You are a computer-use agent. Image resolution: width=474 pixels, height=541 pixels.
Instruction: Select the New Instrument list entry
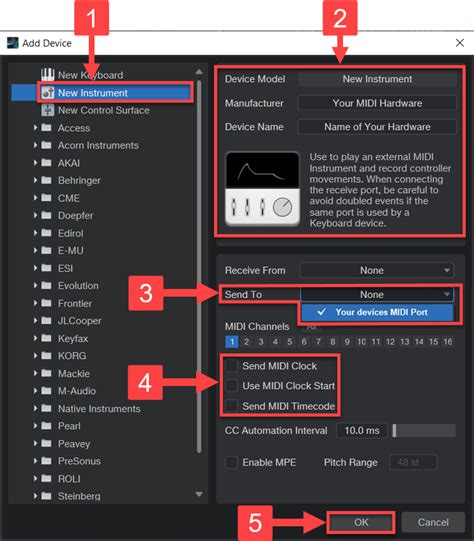tap(101, 92)
